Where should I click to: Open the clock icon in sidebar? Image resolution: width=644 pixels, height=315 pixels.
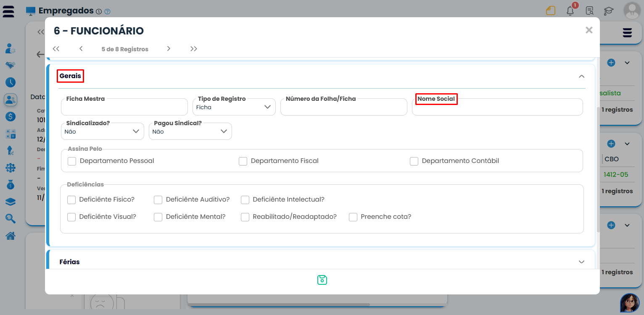click(11, 82)
